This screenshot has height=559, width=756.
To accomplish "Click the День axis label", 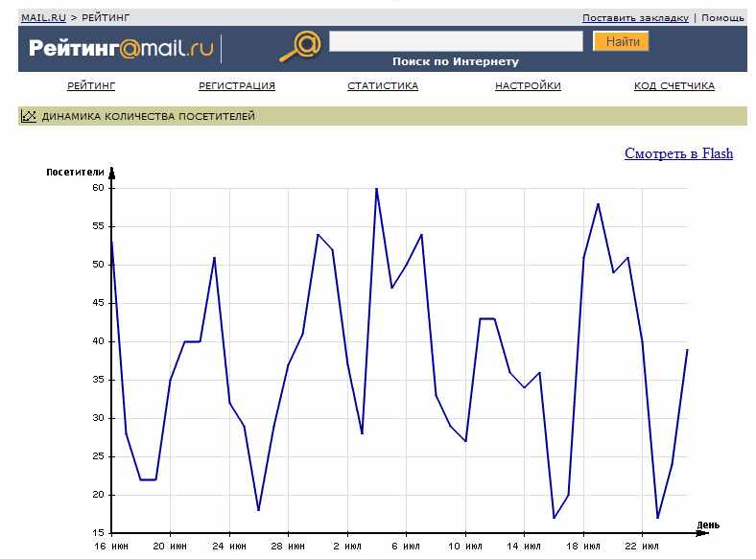I will point(708,524).
